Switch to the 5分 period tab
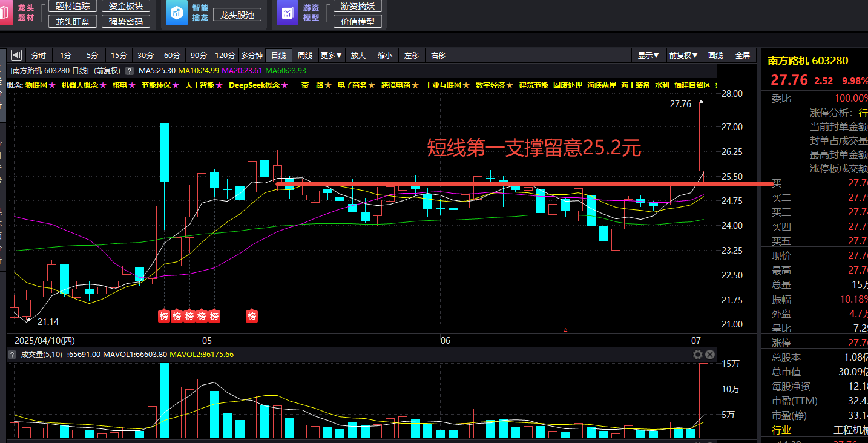This screenshot has height=443, width=868. [x=92, y=56]
